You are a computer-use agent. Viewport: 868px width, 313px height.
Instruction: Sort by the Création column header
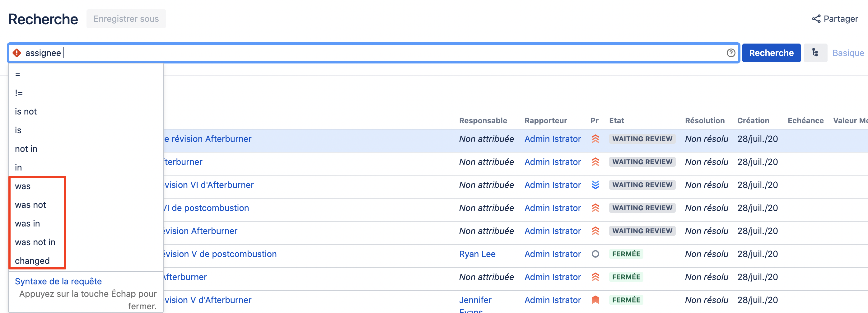pyautogui.click(x=753, y=121)
